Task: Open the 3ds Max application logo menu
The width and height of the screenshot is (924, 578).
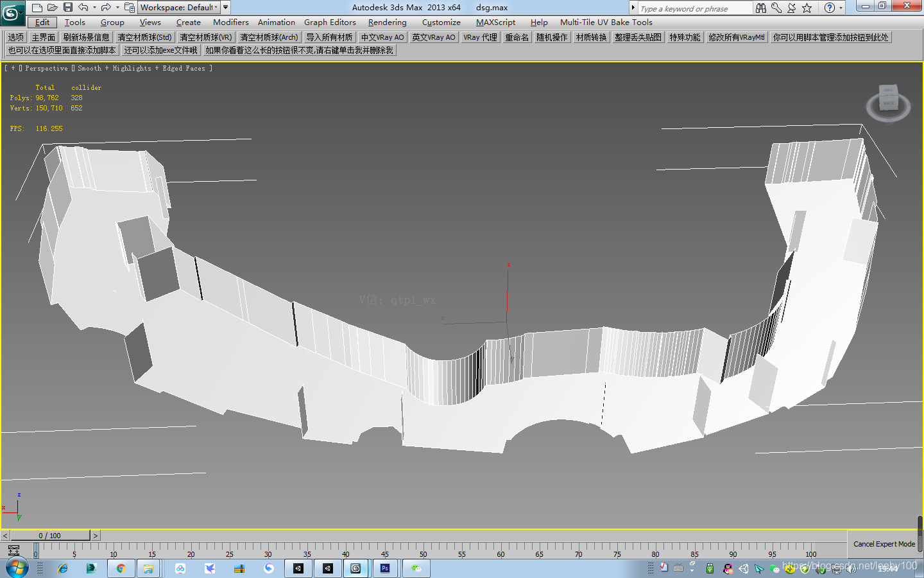Action: pos(12,12)
